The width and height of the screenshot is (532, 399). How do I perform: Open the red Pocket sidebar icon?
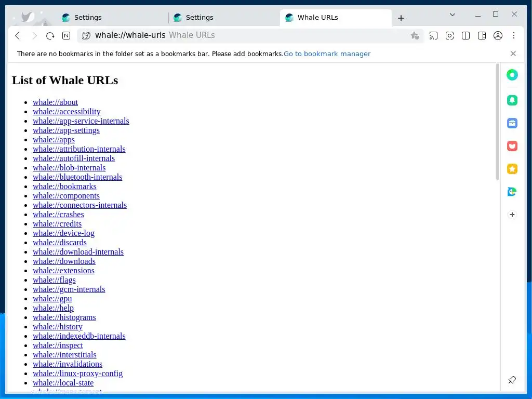(512, 146)
